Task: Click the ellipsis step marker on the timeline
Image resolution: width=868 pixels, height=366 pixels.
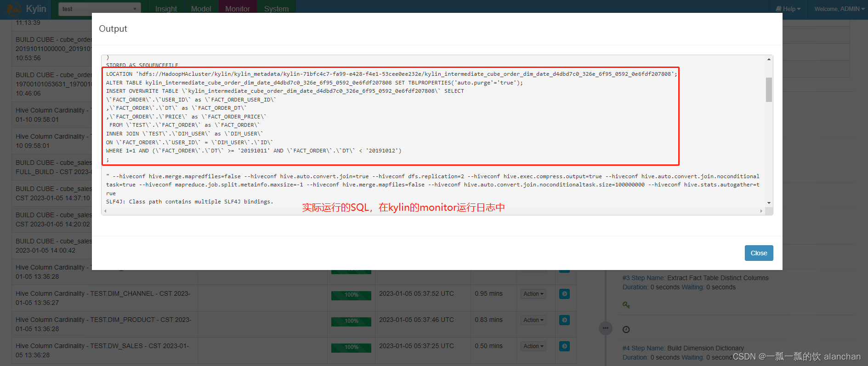Action: pyautogui.click(x=606, y=328)
